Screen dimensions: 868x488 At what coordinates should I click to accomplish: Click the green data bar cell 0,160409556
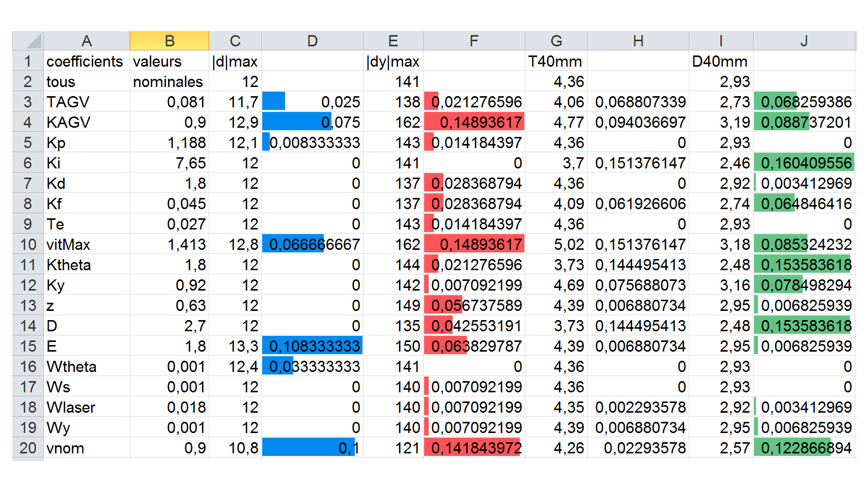pos(804,163)
